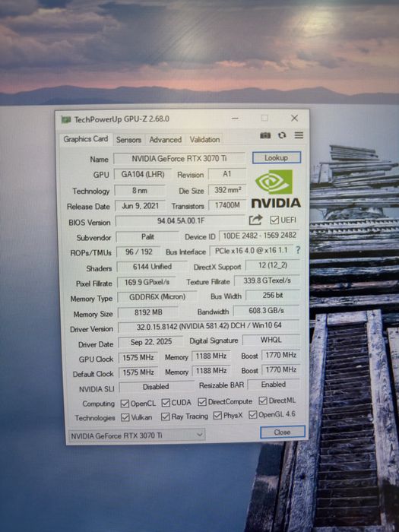Click the GPU Clock value 1575 MHz
Image resolution: width=399 pixels, height=532 pixels.
point(138,358)
